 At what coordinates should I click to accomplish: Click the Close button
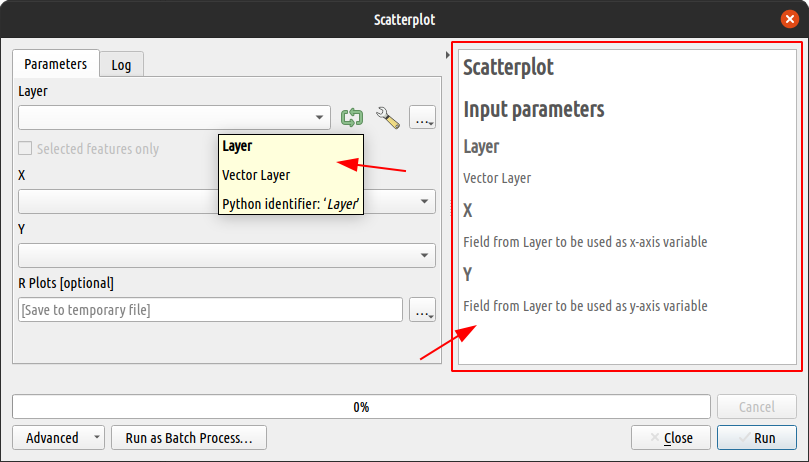[x=670, y=438]
